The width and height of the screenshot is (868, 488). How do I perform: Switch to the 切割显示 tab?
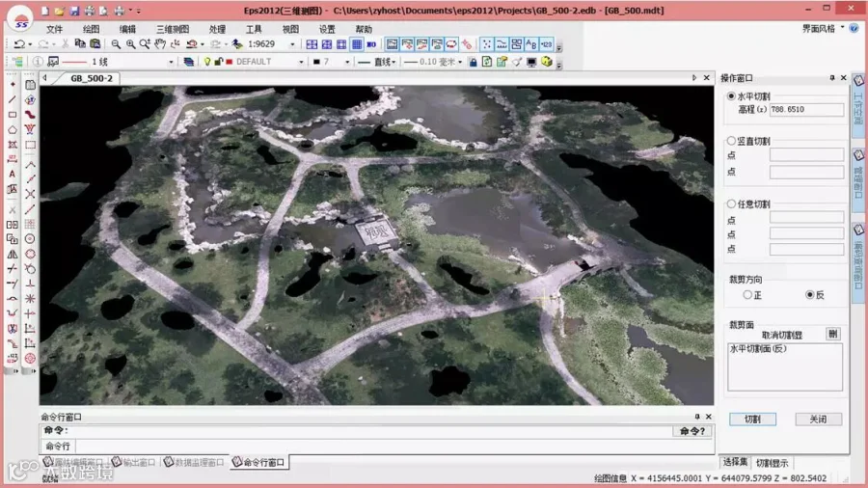772,463
